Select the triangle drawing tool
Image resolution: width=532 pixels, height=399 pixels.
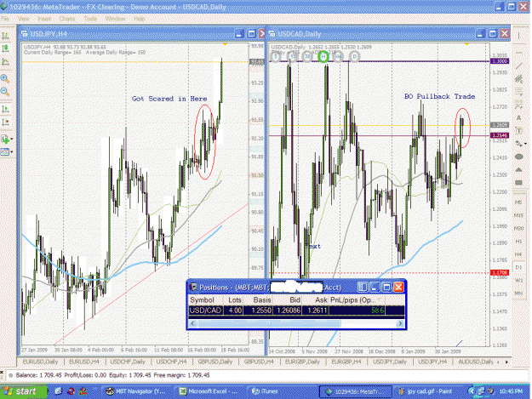pos(518,169)
